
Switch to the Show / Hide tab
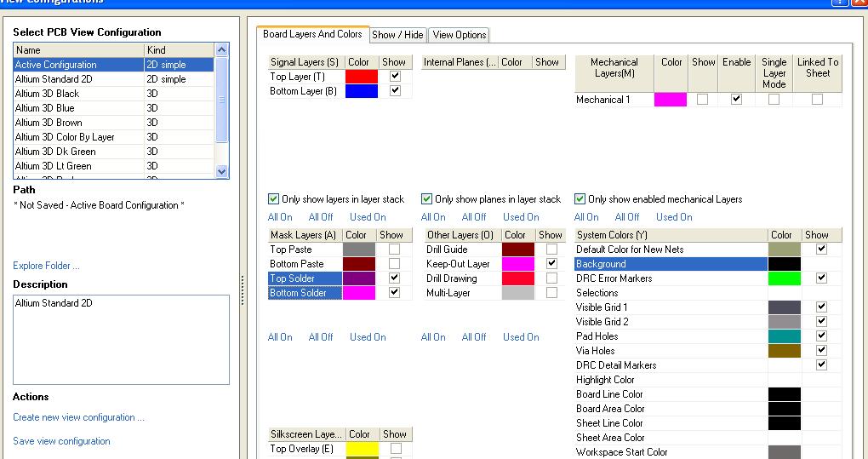(397, 35)
